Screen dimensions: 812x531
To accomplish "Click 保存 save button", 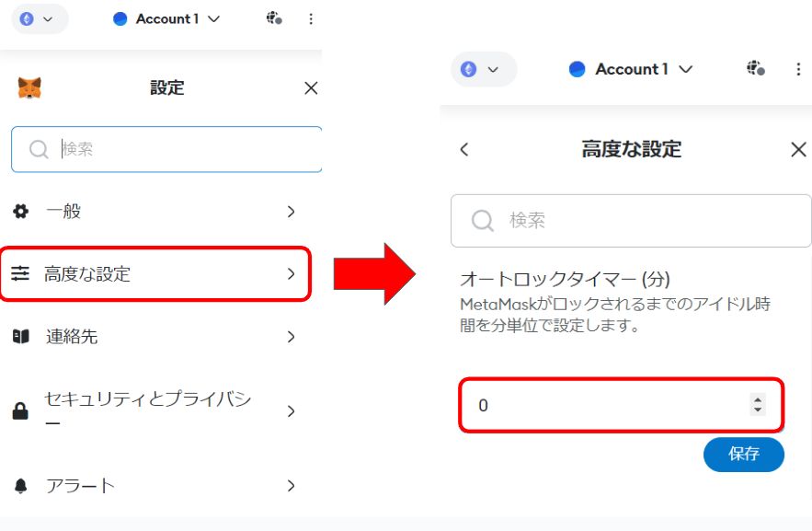I will [744, 455].
